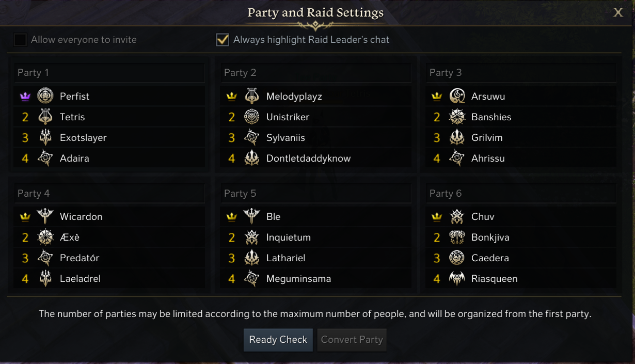Close the Party and Raid Settings window
Image resolution: width=635 pixels, height=364 pixels.
(x=618, y=13)
